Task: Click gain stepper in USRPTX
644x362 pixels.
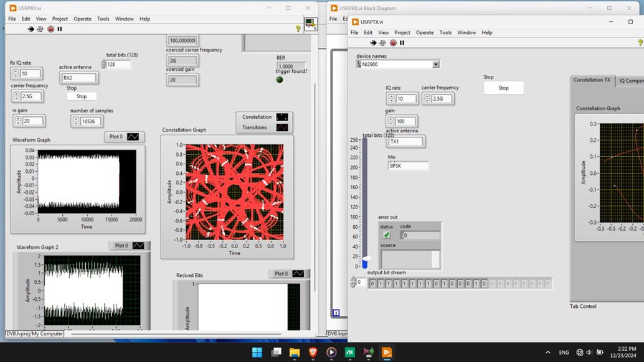Action: click(391, 121)
